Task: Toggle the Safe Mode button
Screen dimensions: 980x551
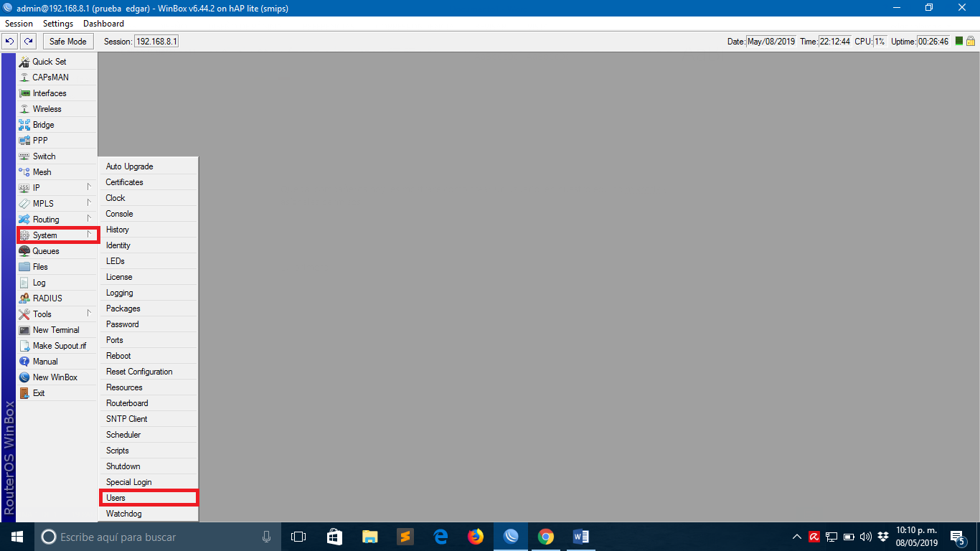Action: click(x=68, y=42)
